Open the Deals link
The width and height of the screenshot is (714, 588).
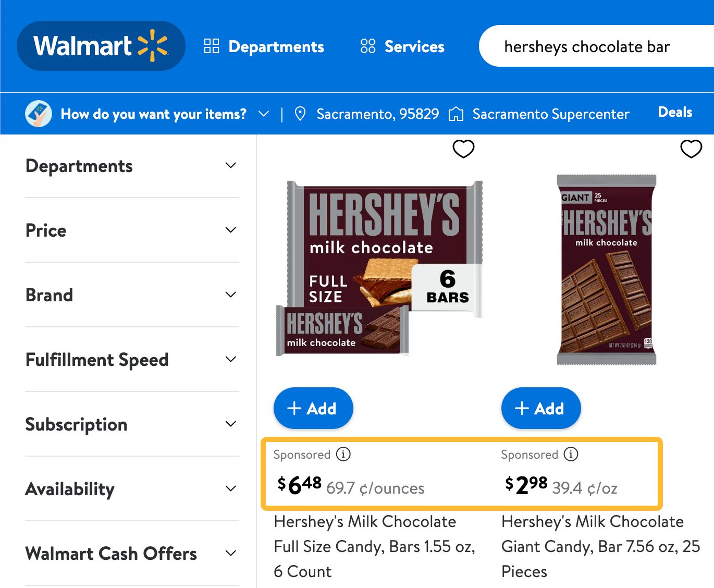675,112
